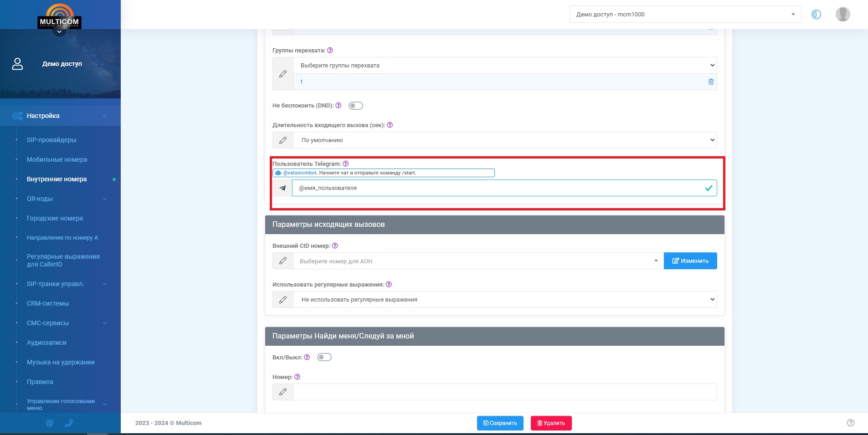Open SIP-провайдеры in the sidebar
The height and width of the screenshot is (435, 868).
pos(51,140)
